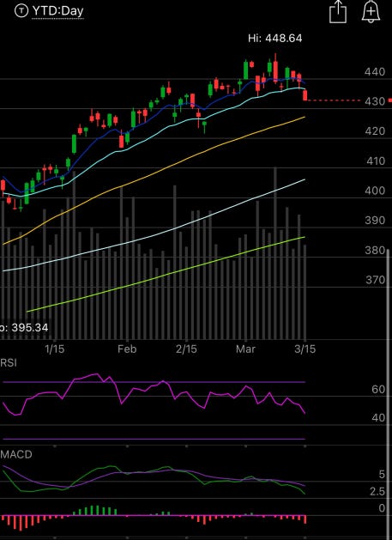Open the YTD:Day timeframe selector

[57, 11]
